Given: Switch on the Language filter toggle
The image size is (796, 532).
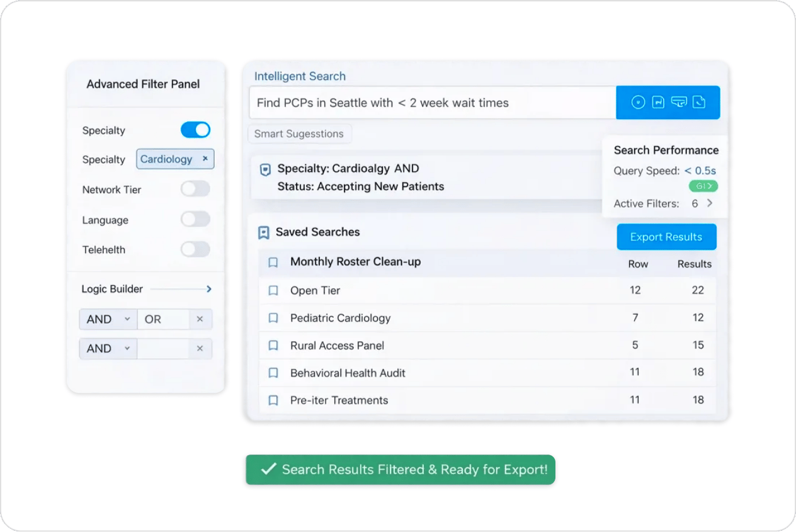Looking at the screenshot, I should pyautogui.click(x=195, y=220).
